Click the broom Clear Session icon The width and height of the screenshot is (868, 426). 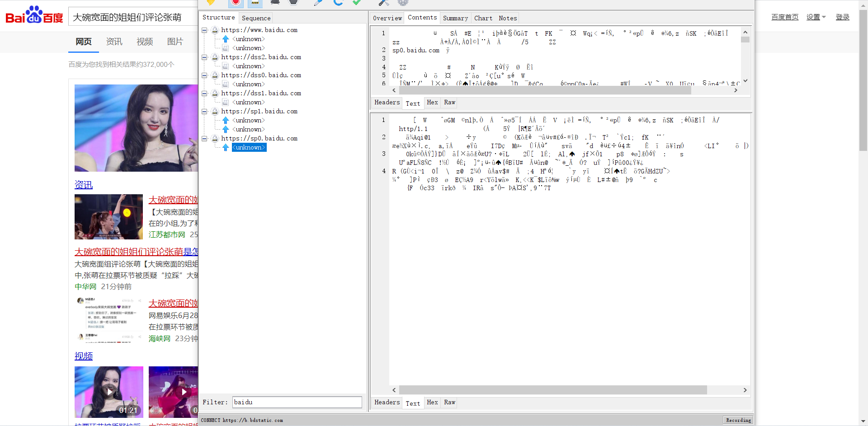[211, 2]
